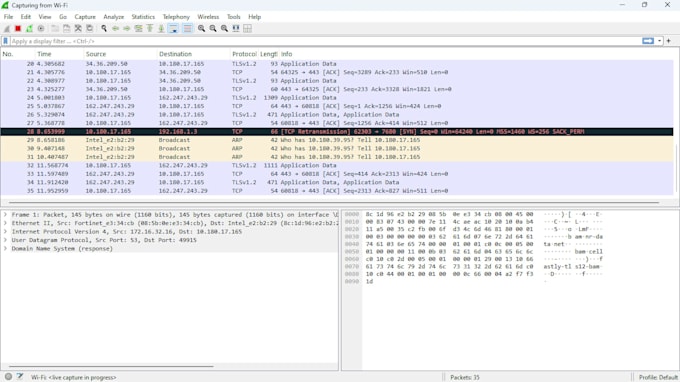Click the packet details horizontal scrollbar

pyautogui.click(x=111, y=366)
